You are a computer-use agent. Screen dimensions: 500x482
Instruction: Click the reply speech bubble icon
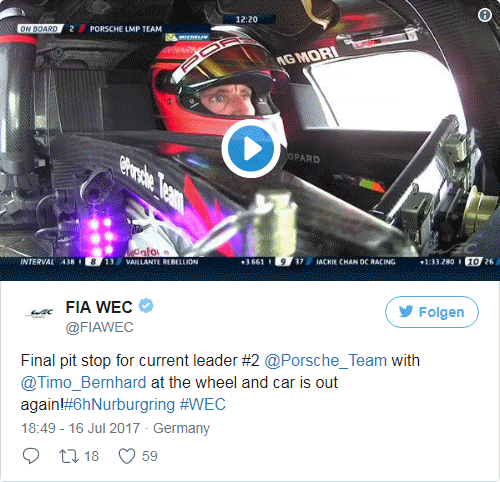click(x=31, y=456)
